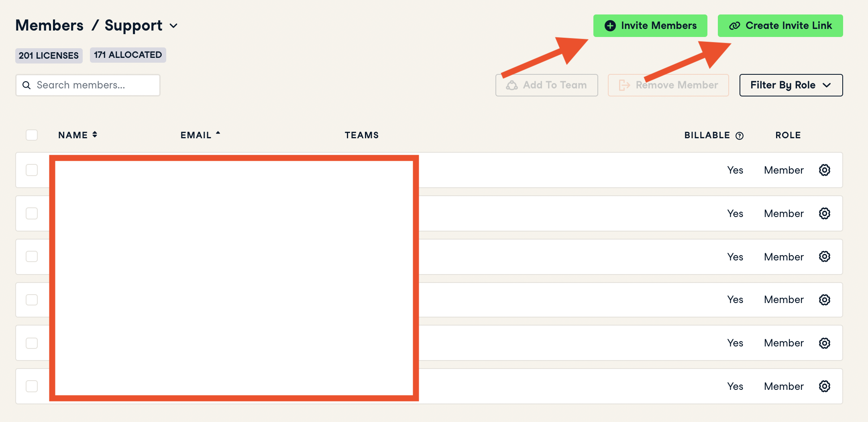Open the Filter By Role dropdown
Screen dimensions: 868x422
pos(791,85)
